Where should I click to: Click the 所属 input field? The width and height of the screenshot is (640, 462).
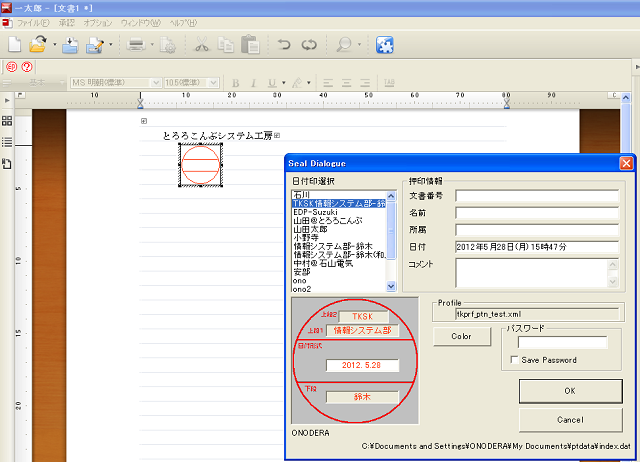pyautogui.click(x=537, y=230)
